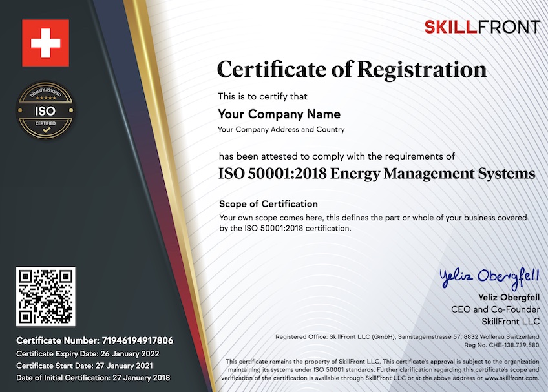Click the www.skillfront.com link in the footer
The width and height of the screenshot is (548, 392).
pyautogui.click(x=511, y=378)
